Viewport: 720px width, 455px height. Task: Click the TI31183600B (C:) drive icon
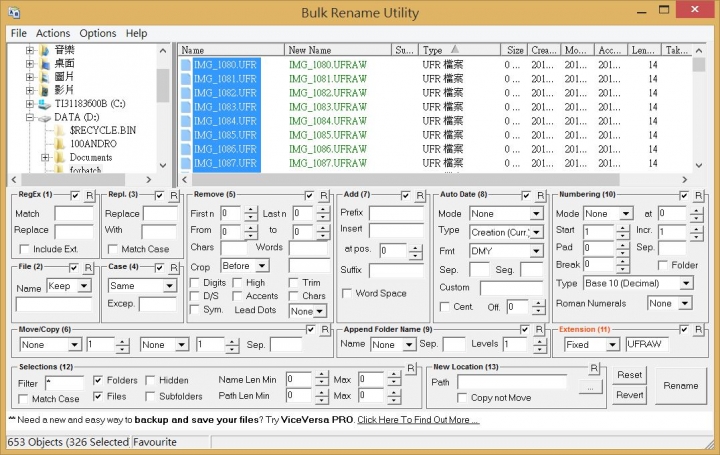tap(44, 104)
